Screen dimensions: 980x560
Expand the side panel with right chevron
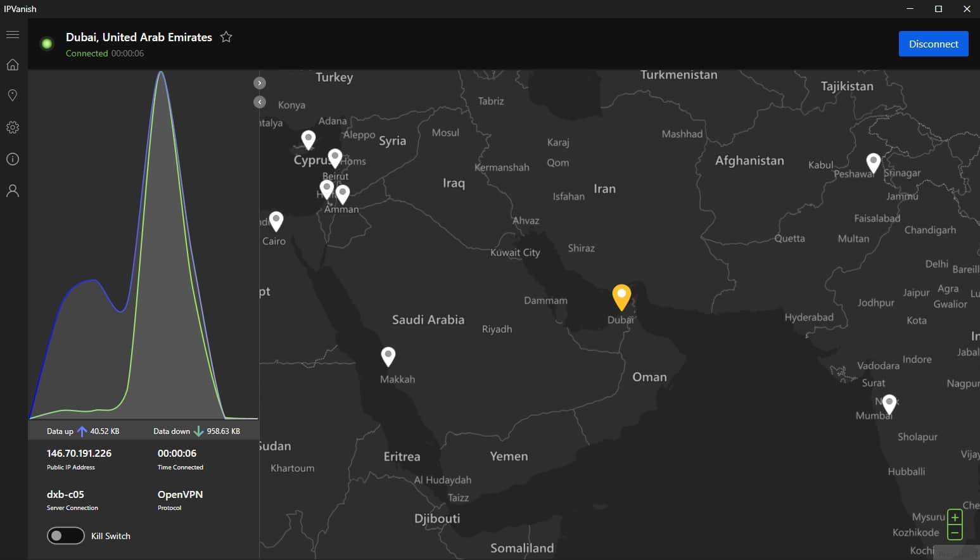click(260, 83)
